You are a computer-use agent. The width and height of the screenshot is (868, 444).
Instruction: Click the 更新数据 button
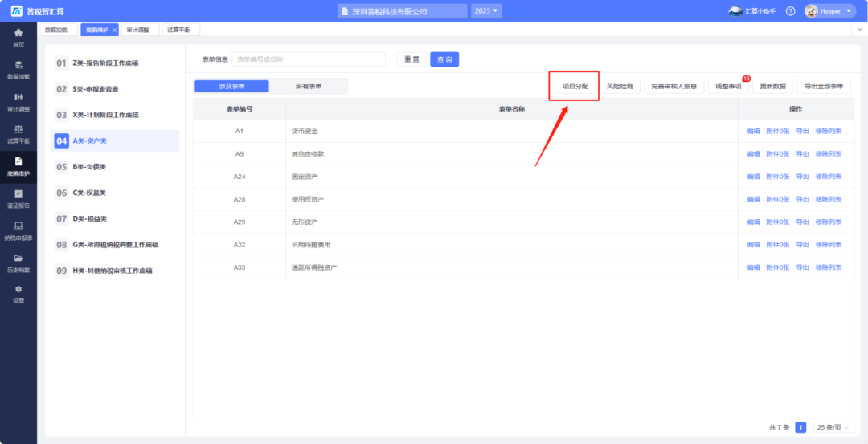772,86
